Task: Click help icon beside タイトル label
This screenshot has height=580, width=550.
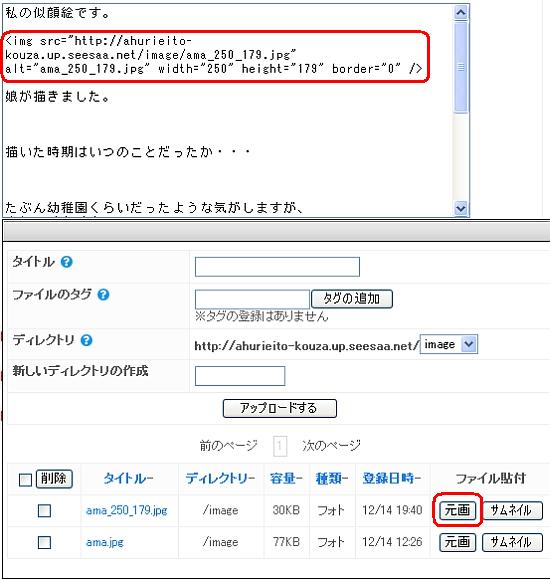Action: tap(67, 262)
